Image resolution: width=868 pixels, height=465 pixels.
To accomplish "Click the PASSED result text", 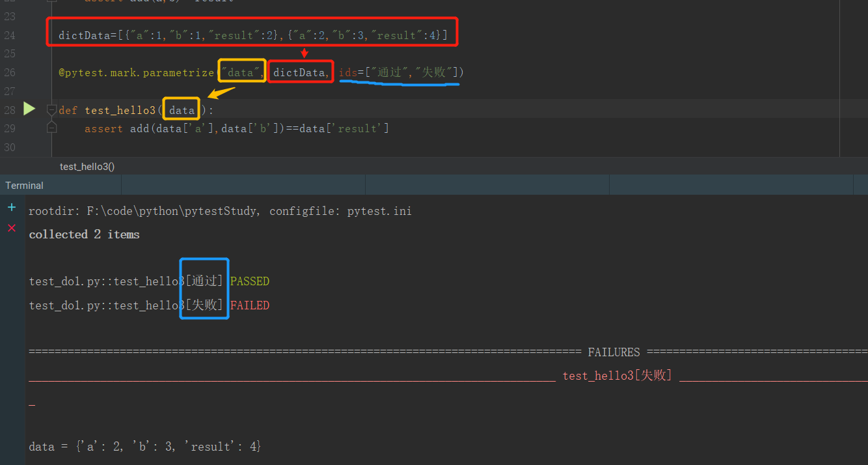I will pos(250,281).
